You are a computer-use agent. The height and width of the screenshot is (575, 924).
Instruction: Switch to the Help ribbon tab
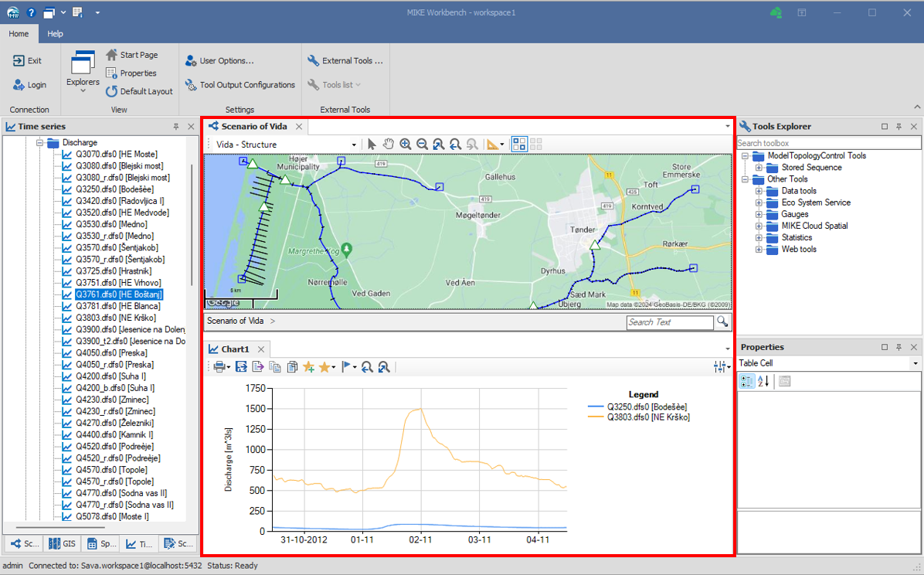click(x=56, y=33)
